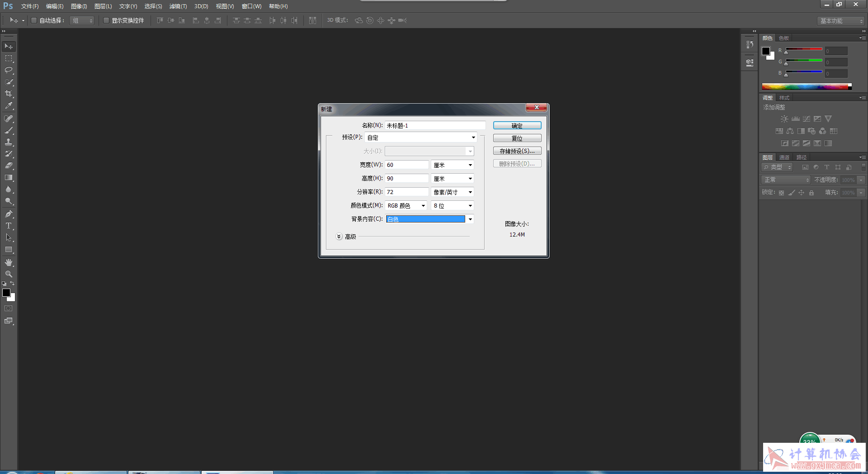Select the History Brush tool

(9, 154)
